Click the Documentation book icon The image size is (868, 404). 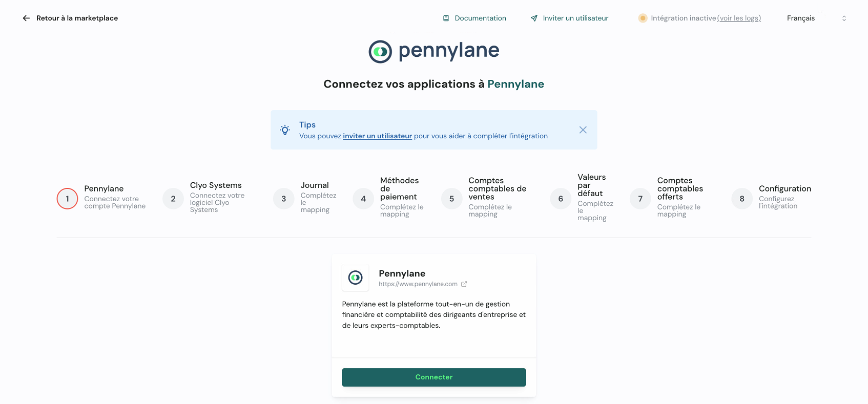point(446,18)
